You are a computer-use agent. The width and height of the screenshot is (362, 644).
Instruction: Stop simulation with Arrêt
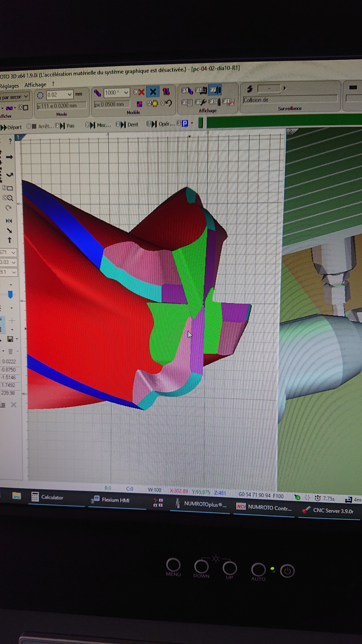(40, 126)
